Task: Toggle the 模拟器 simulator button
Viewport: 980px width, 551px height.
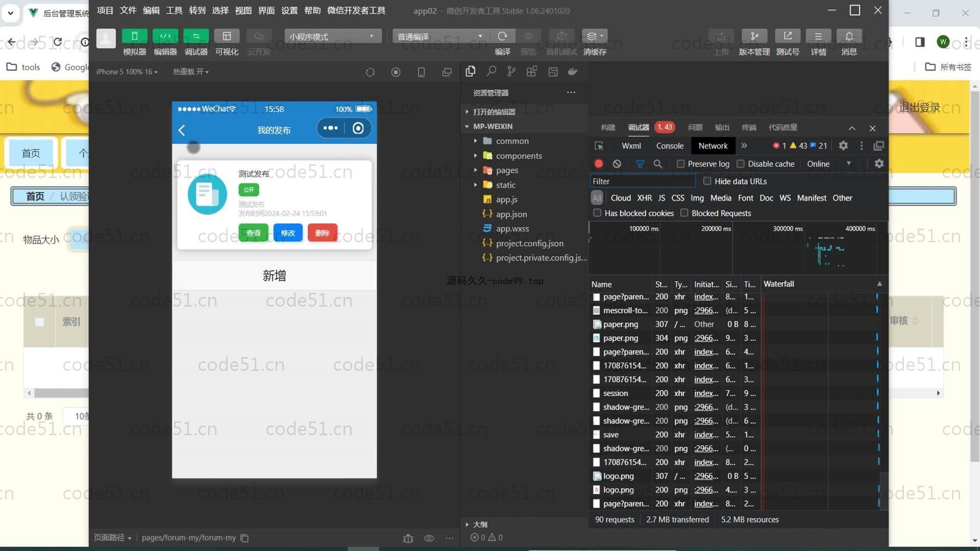Action: (x=135, y=36)
